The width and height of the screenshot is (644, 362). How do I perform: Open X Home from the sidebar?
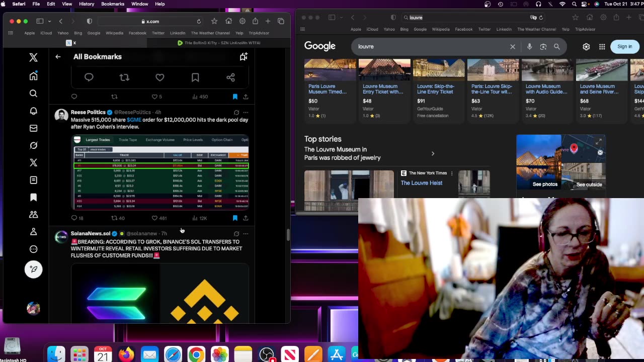coord(33,76)
